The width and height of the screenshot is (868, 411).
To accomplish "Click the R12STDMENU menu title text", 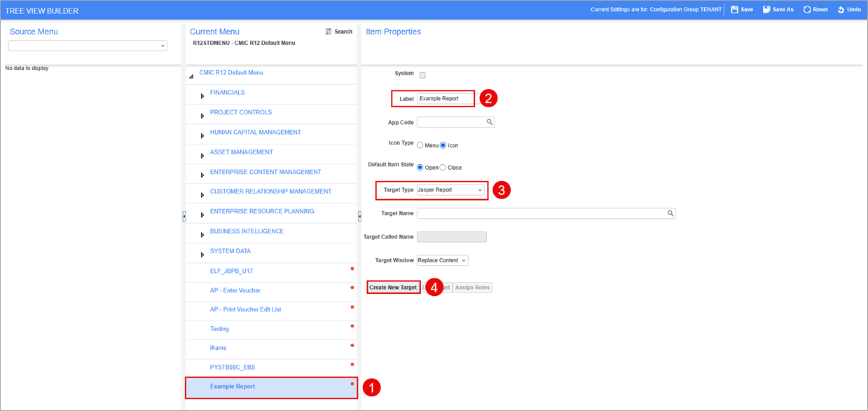I will [244, 43].
